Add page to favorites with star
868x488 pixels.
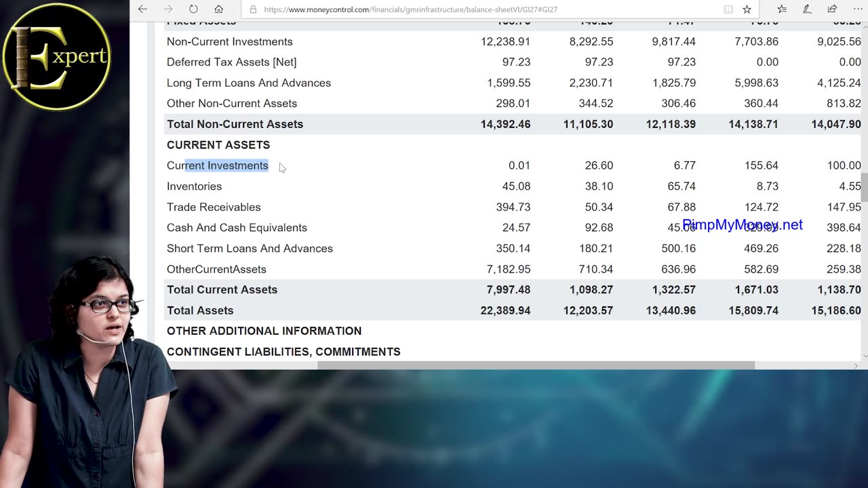747,9
